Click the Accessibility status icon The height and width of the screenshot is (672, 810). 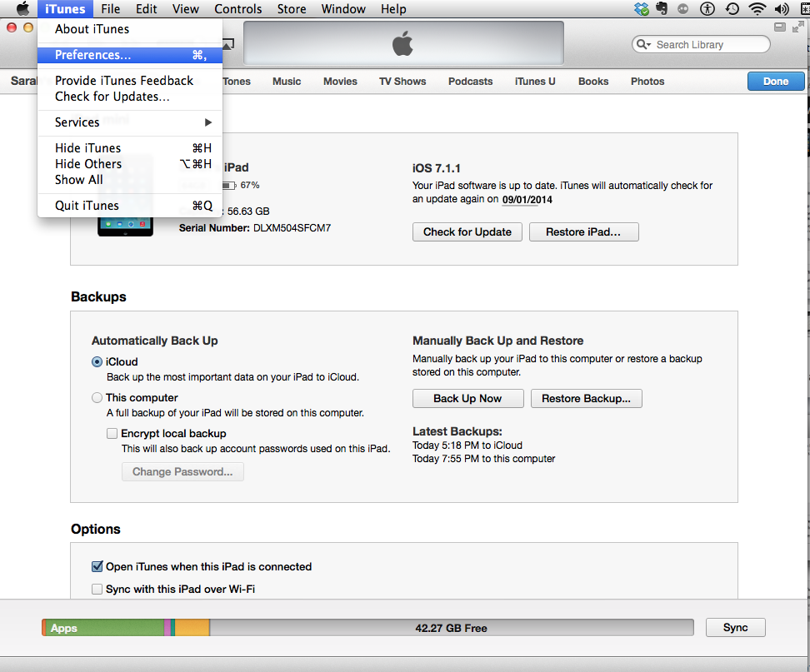(707, 9)
